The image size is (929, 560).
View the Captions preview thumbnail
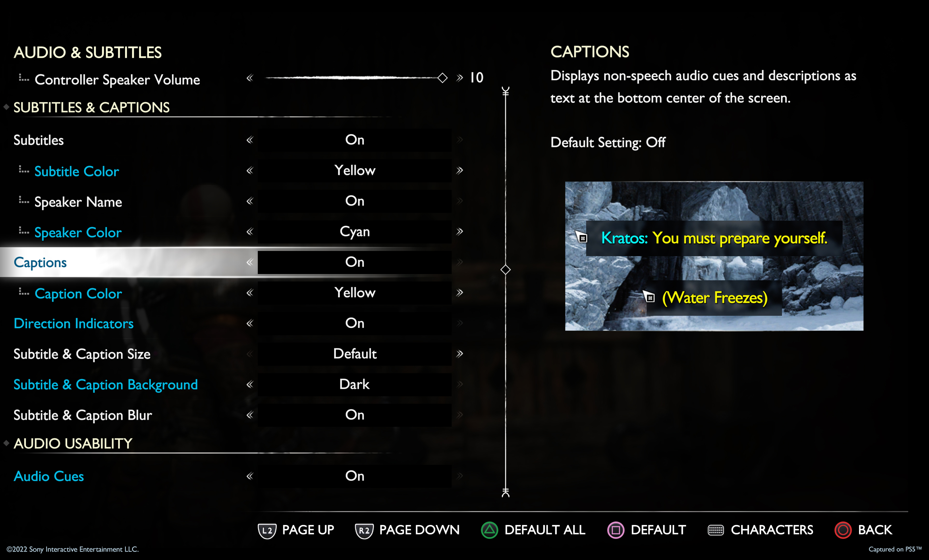[x=713, y=259]
